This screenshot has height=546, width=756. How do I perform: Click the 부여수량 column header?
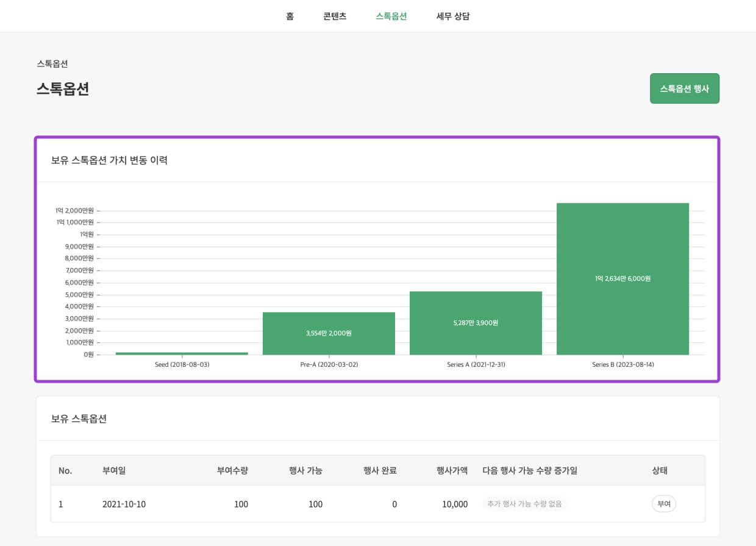pos(232,470)
